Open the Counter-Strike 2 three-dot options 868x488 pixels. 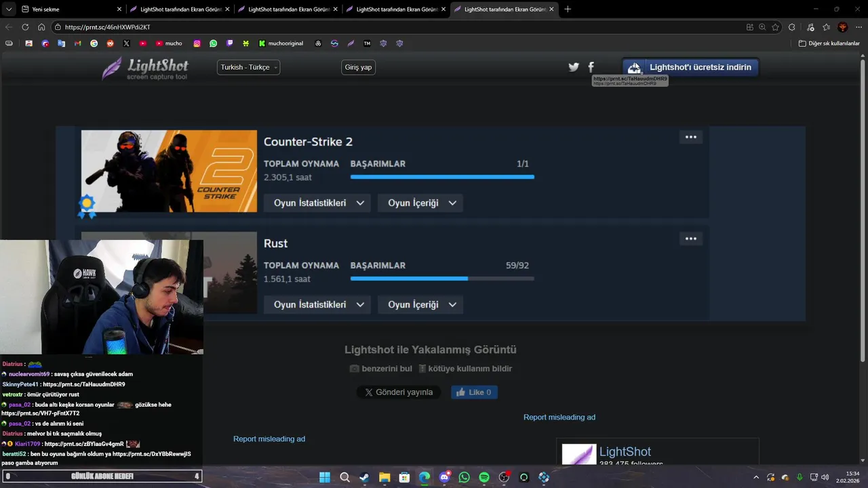(690, 137)
